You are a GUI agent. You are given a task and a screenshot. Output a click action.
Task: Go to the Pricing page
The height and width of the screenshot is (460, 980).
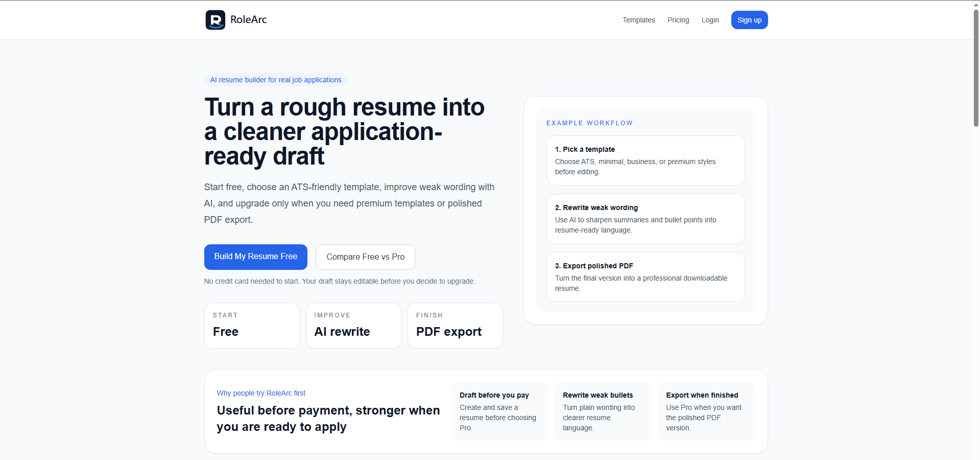pyautogui.click(x=678, y=20)
